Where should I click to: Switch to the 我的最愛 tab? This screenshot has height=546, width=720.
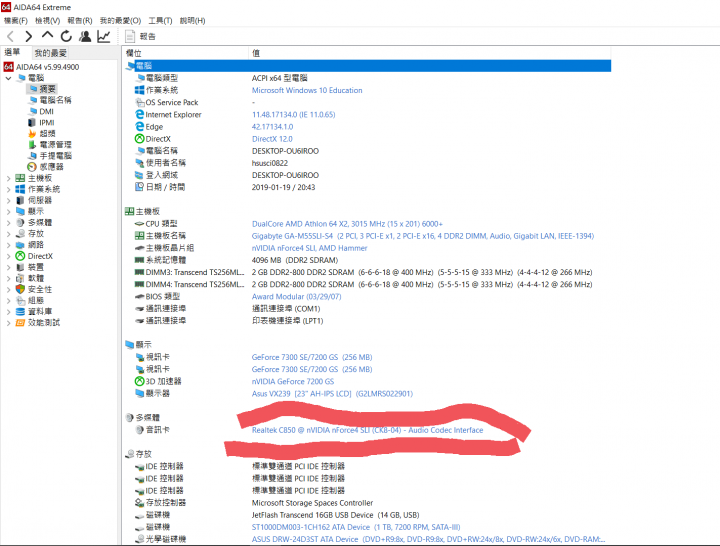[51, 53]
